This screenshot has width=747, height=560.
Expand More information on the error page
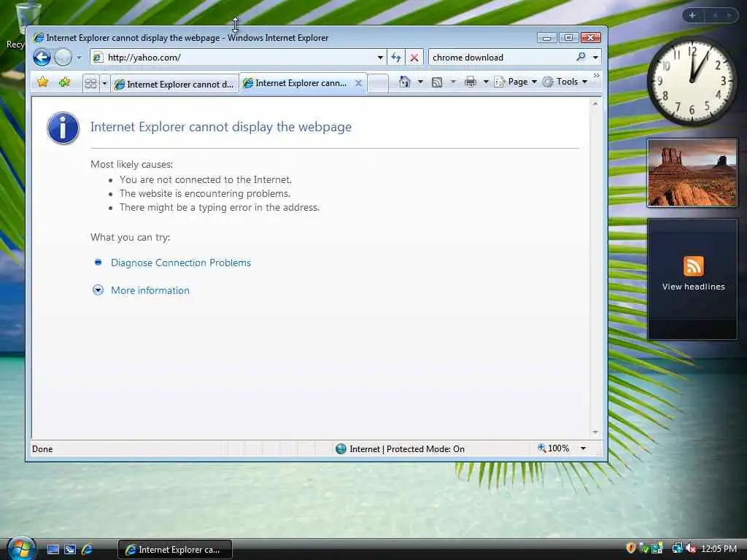tap(150, 290)
